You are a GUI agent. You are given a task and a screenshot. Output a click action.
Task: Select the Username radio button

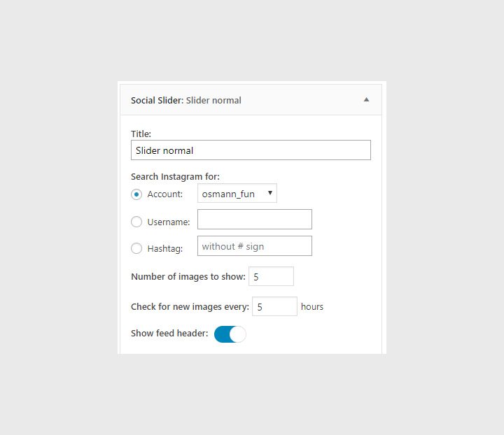click(x=136, y=222)
